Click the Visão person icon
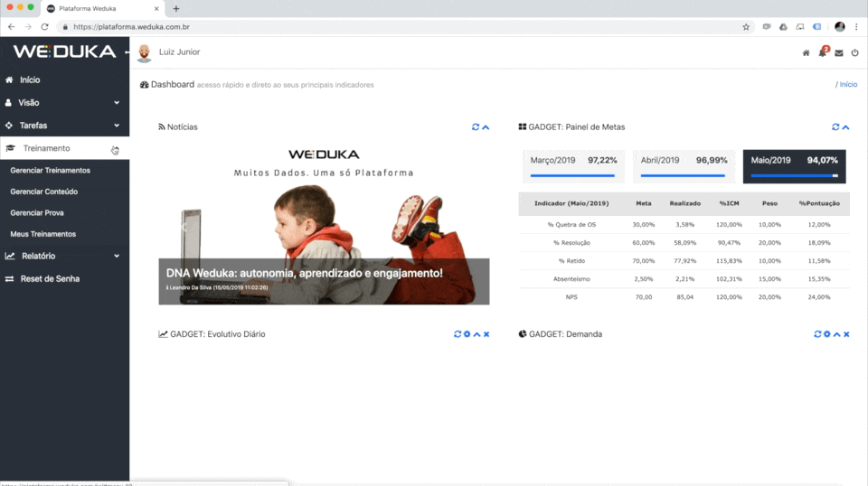Screen dimensions: 868x486 click(x=8, y=103)
